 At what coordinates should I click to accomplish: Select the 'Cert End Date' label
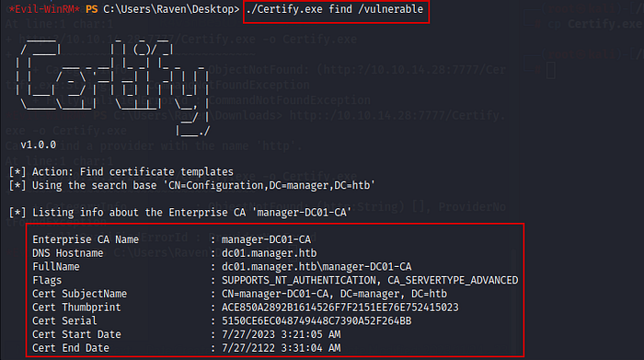[71, 348]
